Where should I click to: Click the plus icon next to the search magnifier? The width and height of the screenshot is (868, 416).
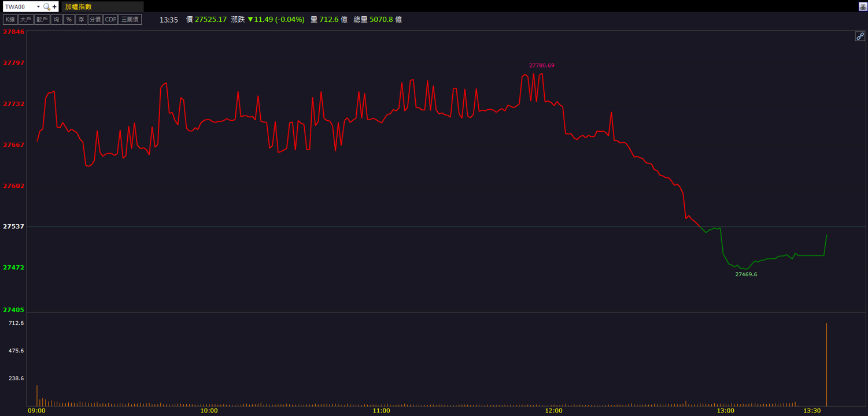coord(54,7)
